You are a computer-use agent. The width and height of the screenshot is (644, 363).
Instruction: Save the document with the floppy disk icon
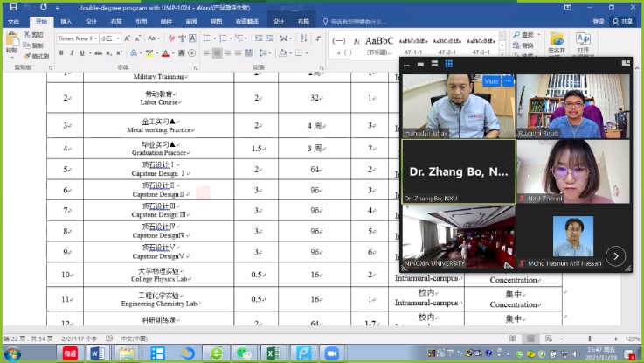(x=12, y=7)
